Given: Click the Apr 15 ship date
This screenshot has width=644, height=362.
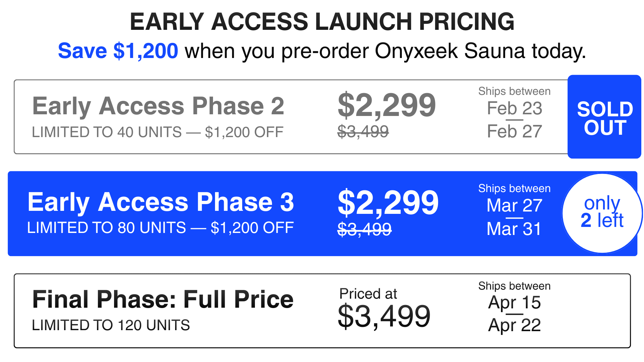Looking at the screenshot, I should point(514,302).
